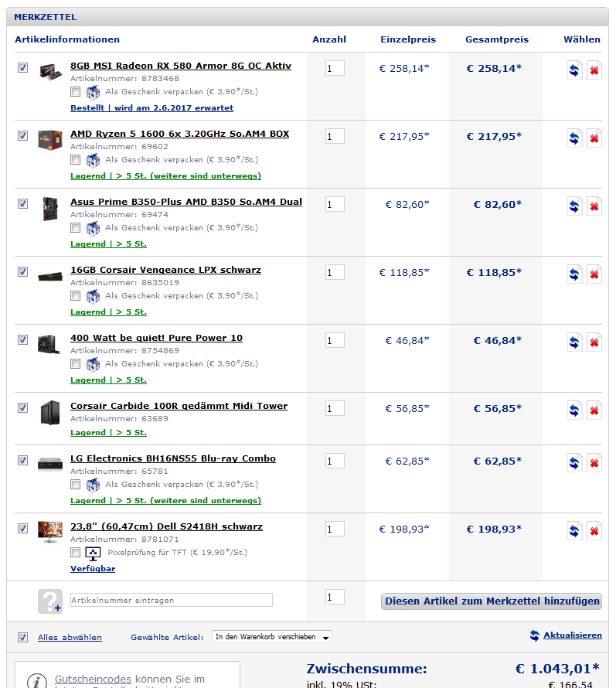
Task: Click 'Diesen Artikel zum Merkzettel hinzufügen' button
Action: pos(492,601)
